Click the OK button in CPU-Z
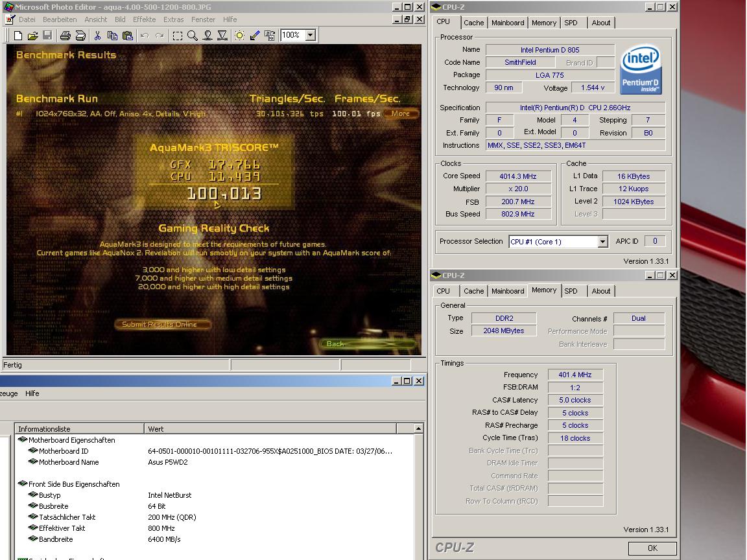Screen dimensions: 747x560 [x=652, y=548]
